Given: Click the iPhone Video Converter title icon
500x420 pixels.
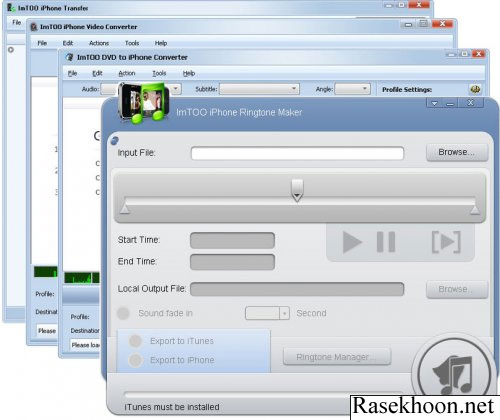Looking at the screenshot, I should point(33,27).
